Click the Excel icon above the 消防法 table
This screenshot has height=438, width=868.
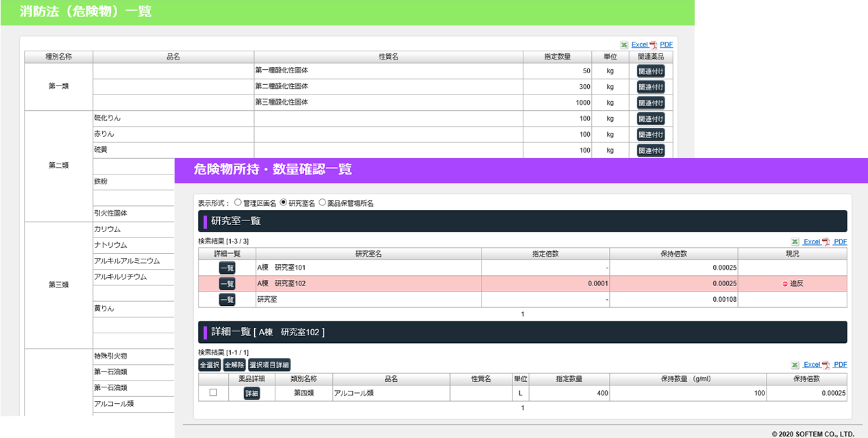[624, 44]
